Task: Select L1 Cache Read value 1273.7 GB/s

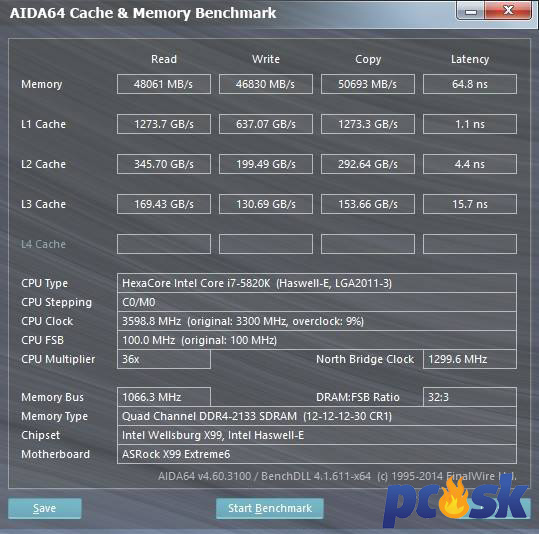Action: tap(164, 124)
